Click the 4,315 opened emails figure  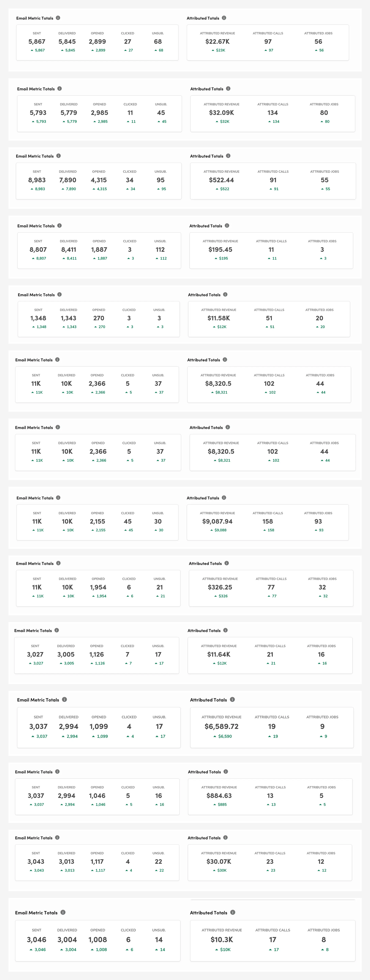tap(98, 180)
